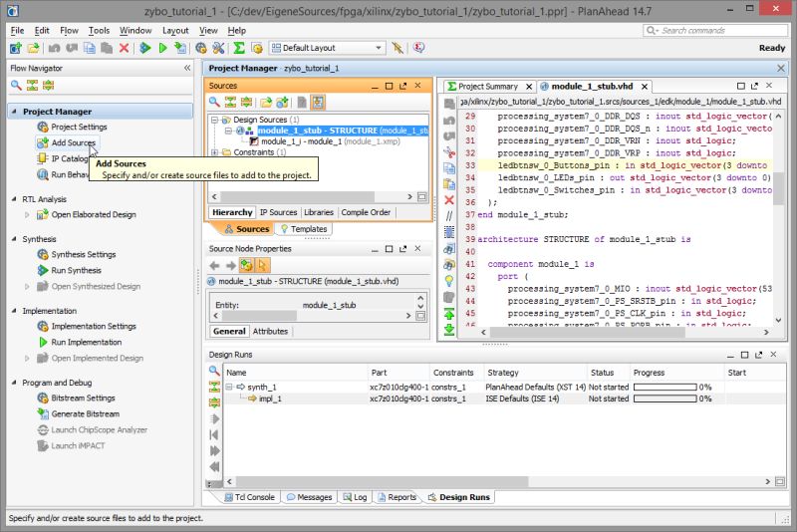
Task: Click the scissors Cut icon beside code editor
Action: 450,152
